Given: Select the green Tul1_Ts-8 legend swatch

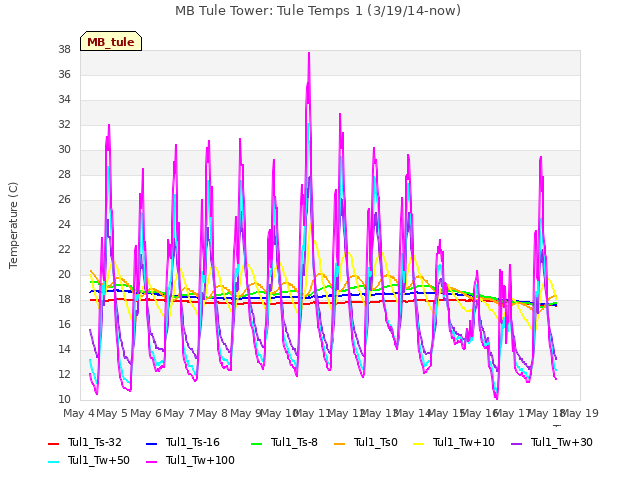Looking at the screenshot, I should (256, 443).
